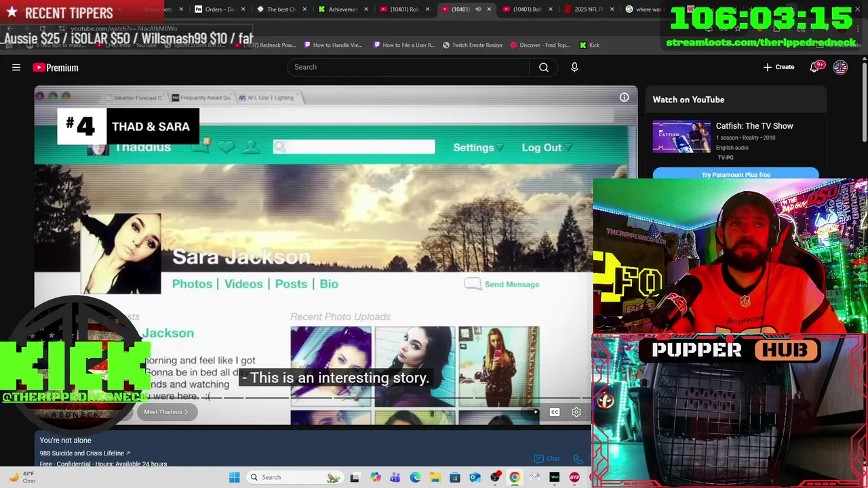Open the Catfish: The TV Show thumbnail

(682, 136)
